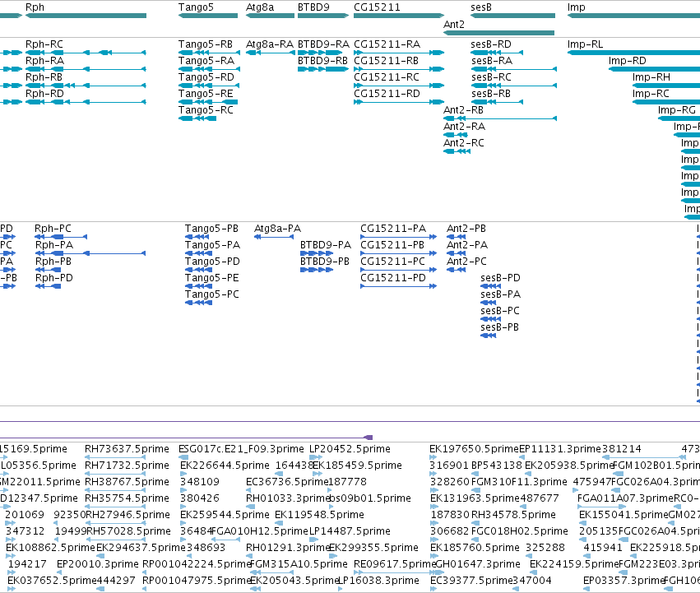Pick transcript CG15211-RB
Image resolution: width=700 pixels, height=593 pixels.
pyautogui.click(x=399, y=69)
